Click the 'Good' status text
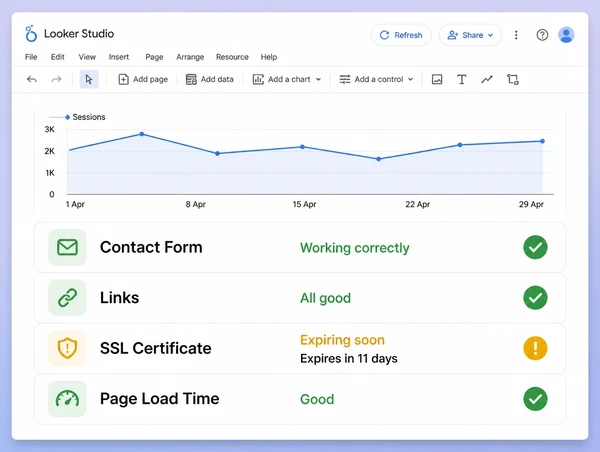Image resolution: width=600 pixels, height=452 pixels. 317,399
